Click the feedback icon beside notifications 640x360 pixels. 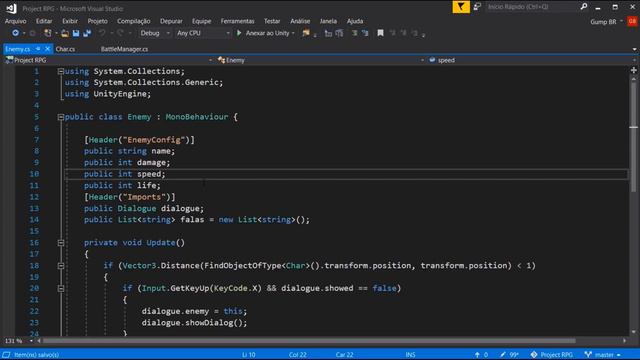click(477, 7)
